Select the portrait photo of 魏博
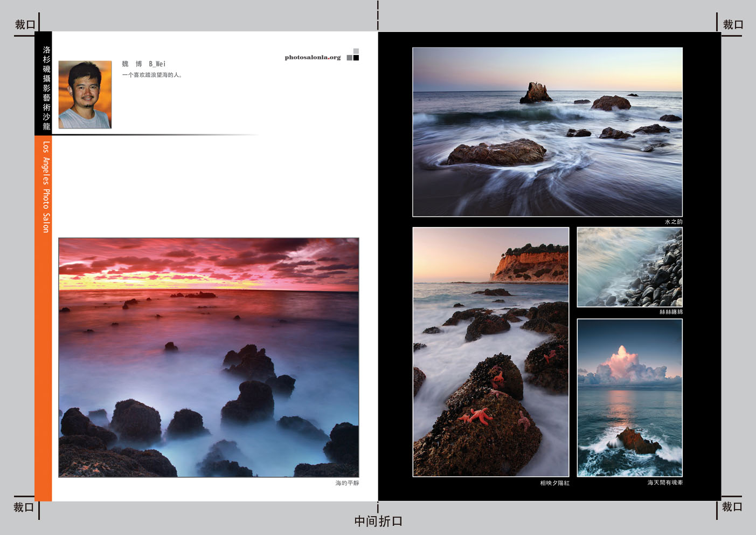 click(85, 94)
